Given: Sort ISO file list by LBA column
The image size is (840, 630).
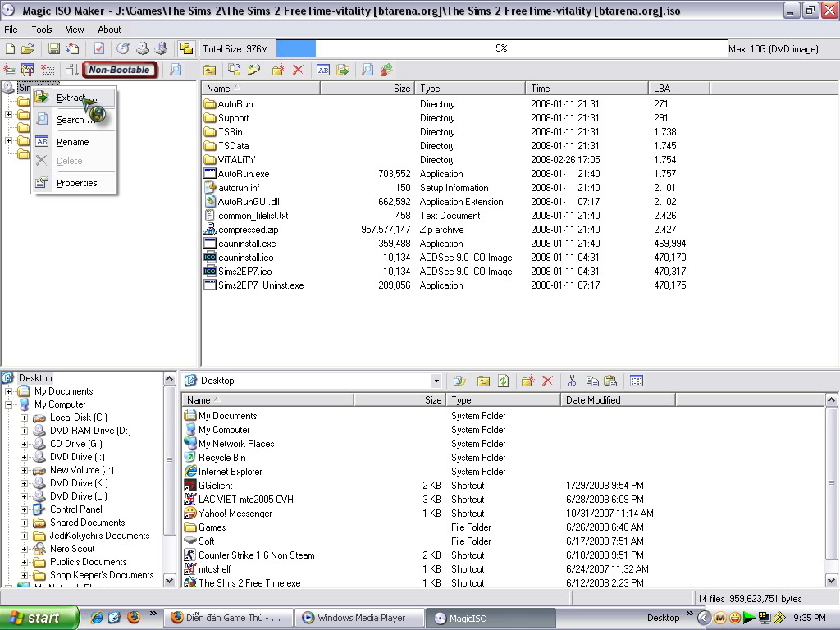Looking at the screenshot, I should 678,89.
